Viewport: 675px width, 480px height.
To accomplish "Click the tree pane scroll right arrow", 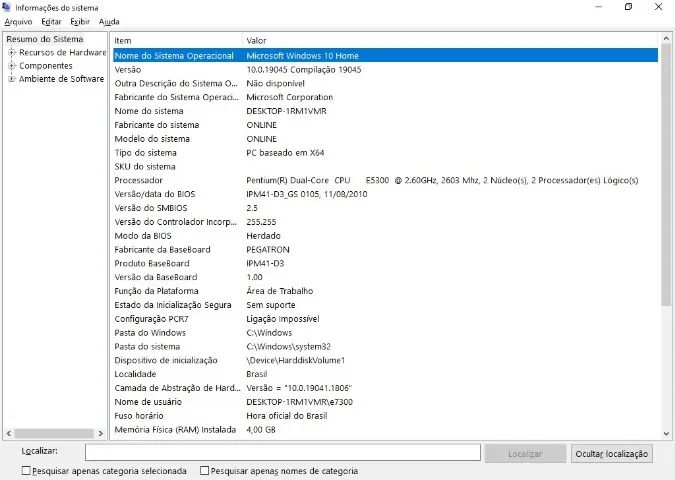I will point(101,434).
